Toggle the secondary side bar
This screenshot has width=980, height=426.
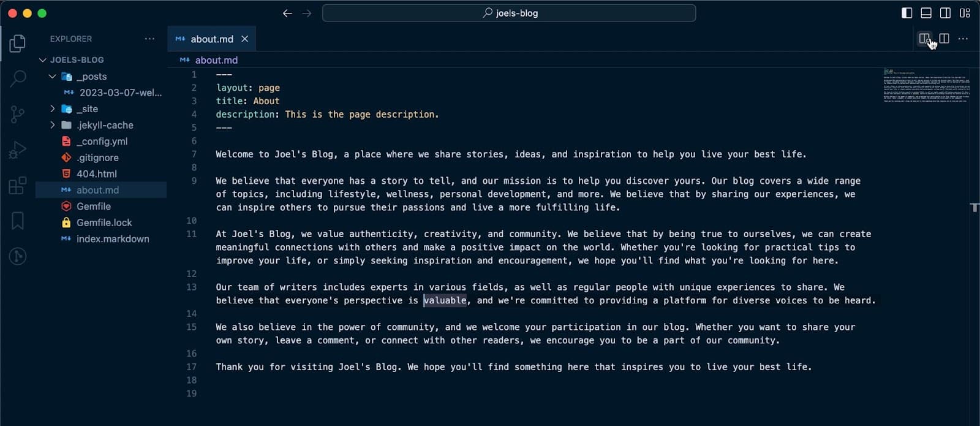click(946, 13)
